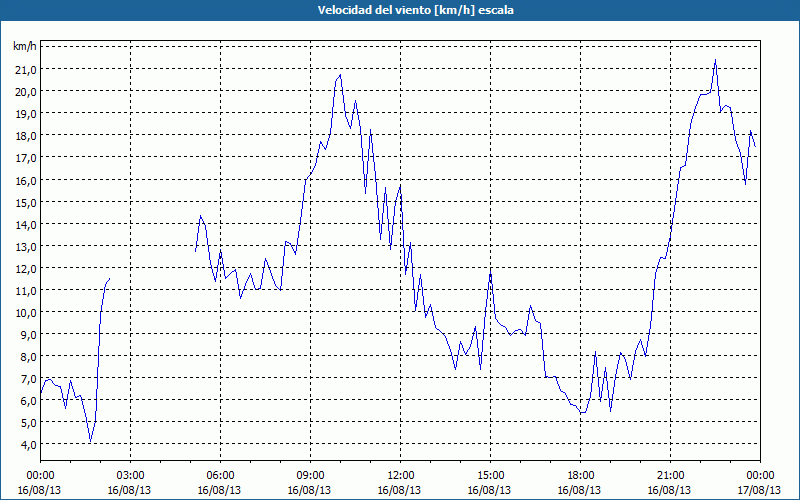The height and width of the screenshot is (500, 800).
Task: Click the "5,0" y-axis label
Action: pyautogui.click(x=28, y=422)
